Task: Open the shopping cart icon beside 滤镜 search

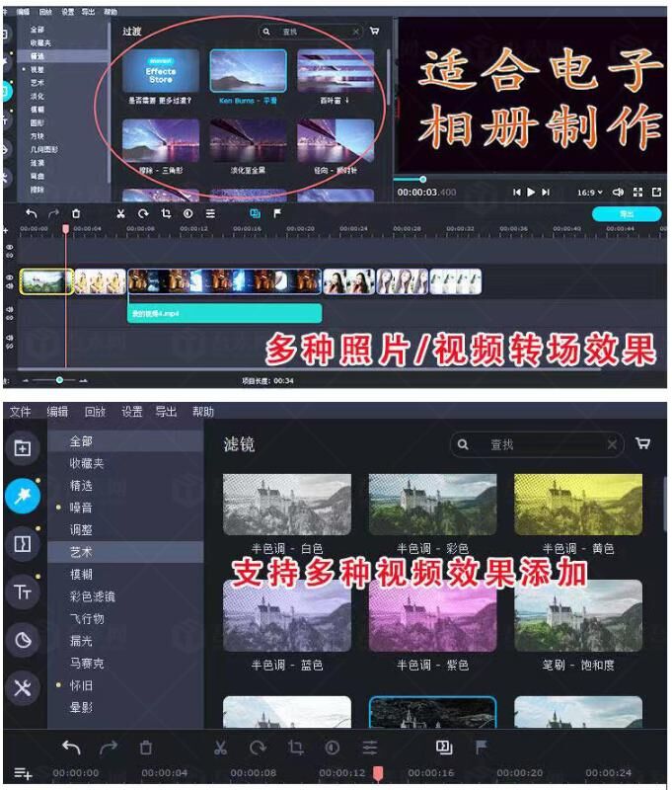Action: 643,444
